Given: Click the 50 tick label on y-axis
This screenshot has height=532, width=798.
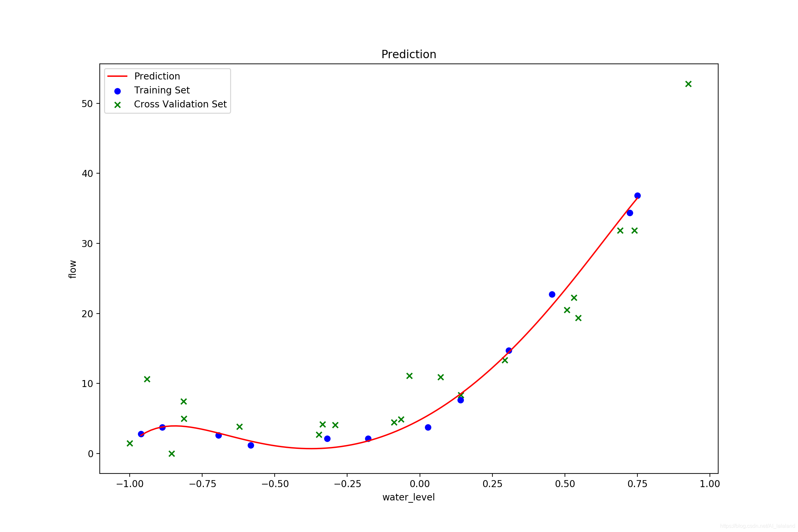Looking at the screenshot, I should click(x=87, y=104).
